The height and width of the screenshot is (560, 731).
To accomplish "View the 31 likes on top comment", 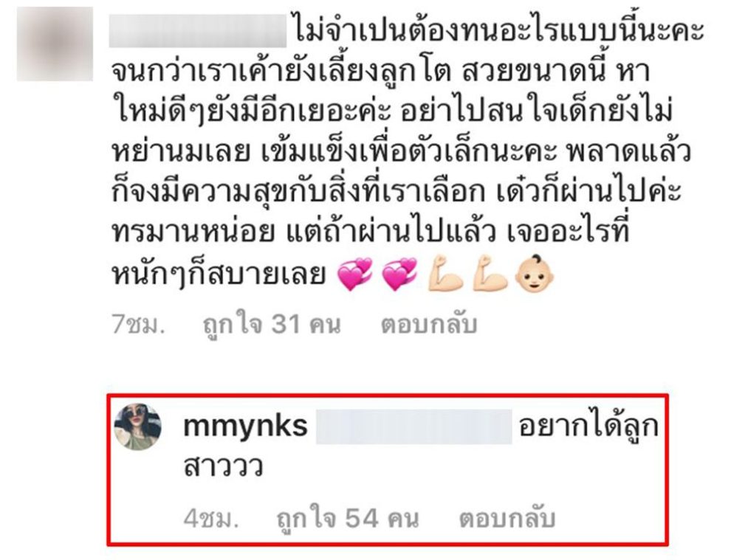I will [x=272, y=325].
